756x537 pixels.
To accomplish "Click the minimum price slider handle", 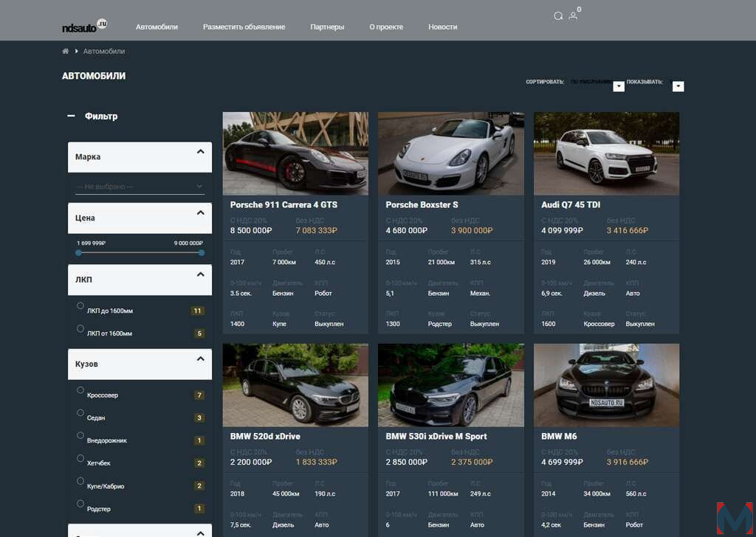I will coord(78,253).
